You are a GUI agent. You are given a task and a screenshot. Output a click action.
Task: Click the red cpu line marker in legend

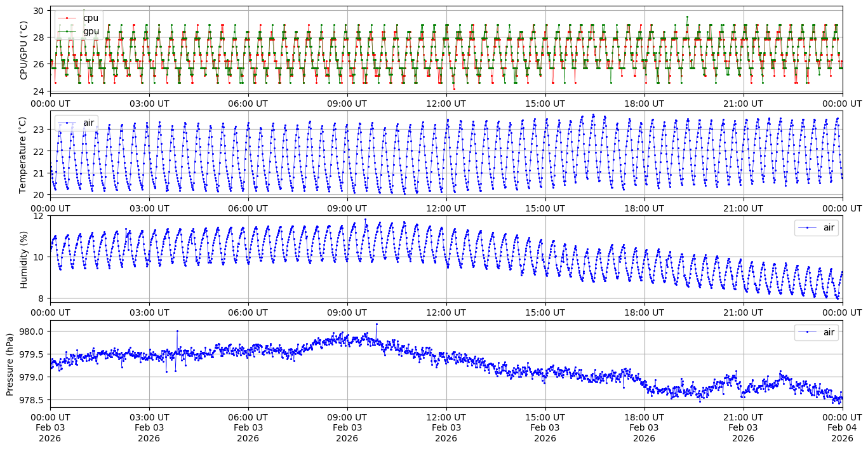pyautogui.click(x=67, y=18)
